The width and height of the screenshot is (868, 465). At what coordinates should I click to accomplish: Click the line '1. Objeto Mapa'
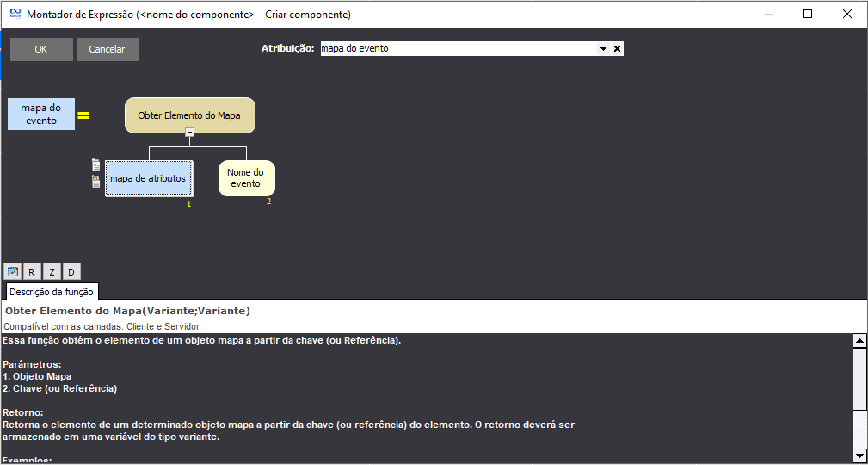coord(37,376)
